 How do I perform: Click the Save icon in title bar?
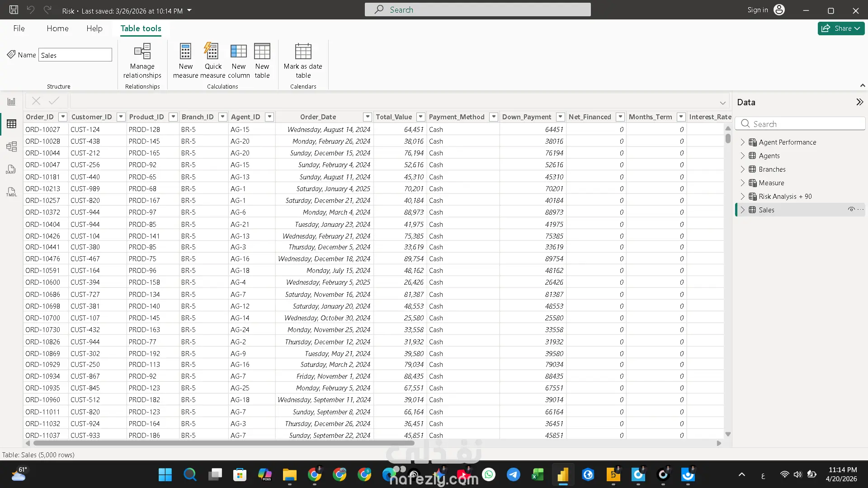coord(14,10)
